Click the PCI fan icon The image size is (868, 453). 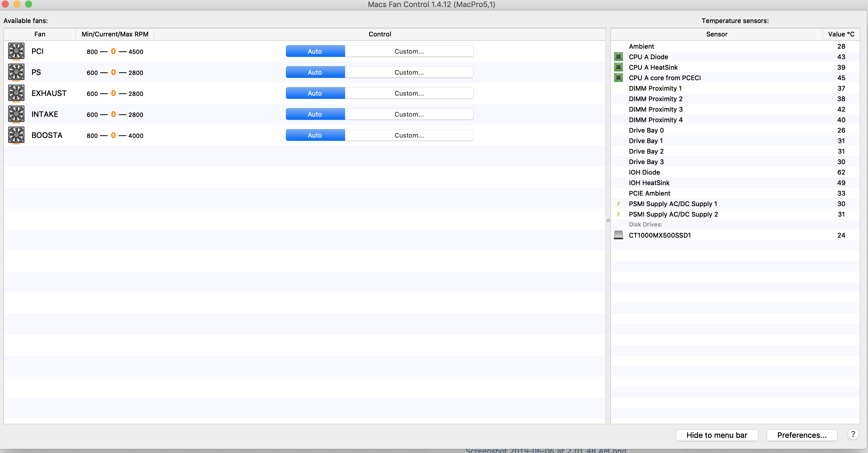pos(16,51)
